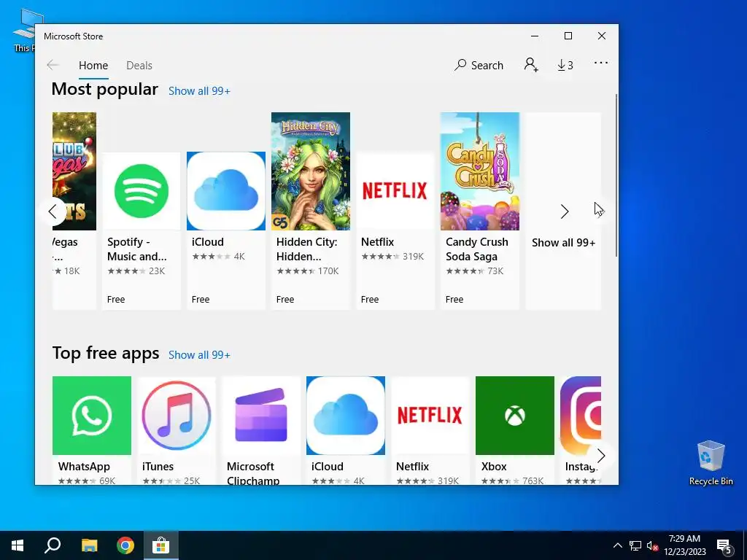Open the iTunes icon
Image resolution: width=747 pixels, height=560 pixels.
177,415
